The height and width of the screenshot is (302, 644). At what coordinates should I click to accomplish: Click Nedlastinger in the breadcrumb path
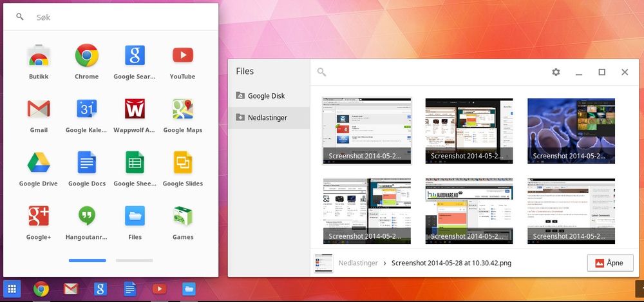(357, 263)
